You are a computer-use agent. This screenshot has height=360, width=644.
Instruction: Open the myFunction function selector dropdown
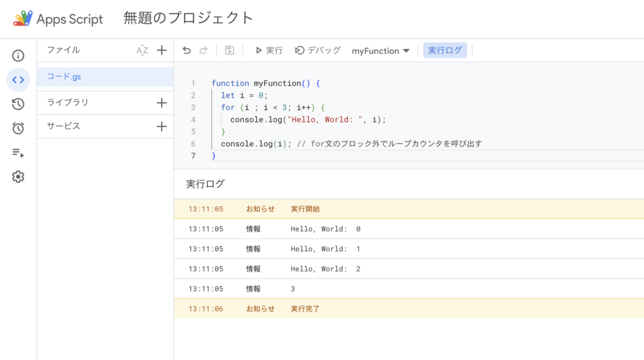click(x=380, y=51)
